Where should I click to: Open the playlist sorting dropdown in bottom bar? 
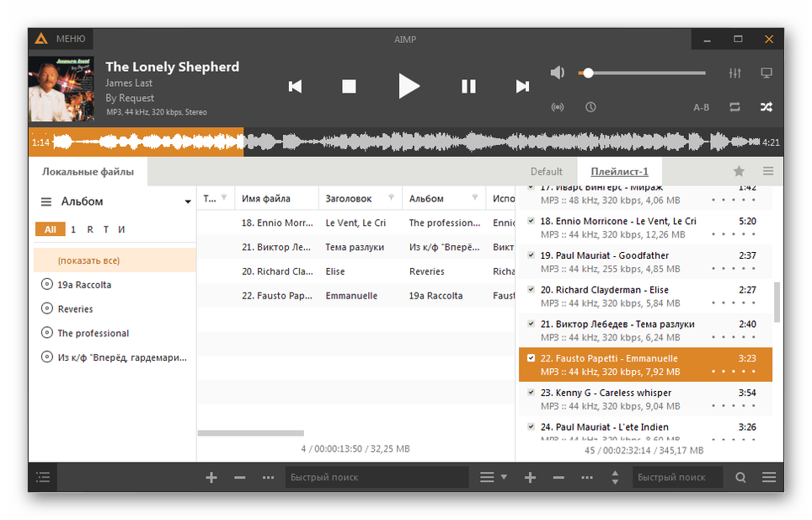493,477
